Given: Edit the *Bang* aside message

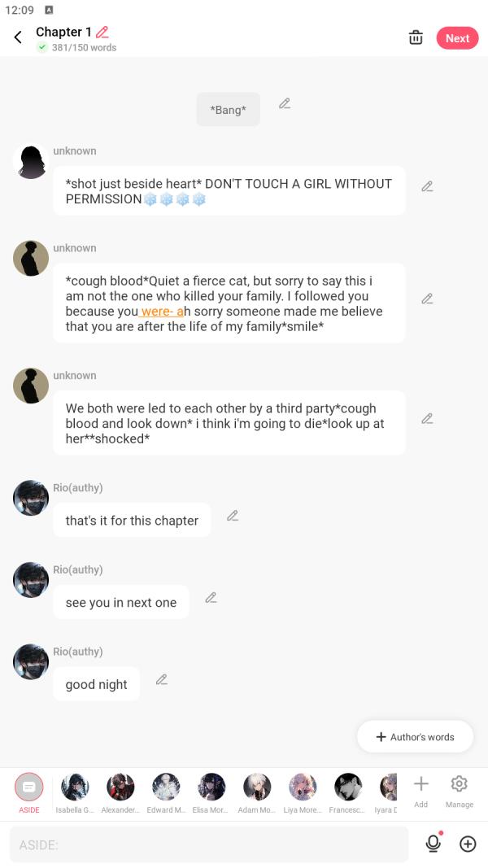Looking at the screenshot, I should click(x=285, y=103).
